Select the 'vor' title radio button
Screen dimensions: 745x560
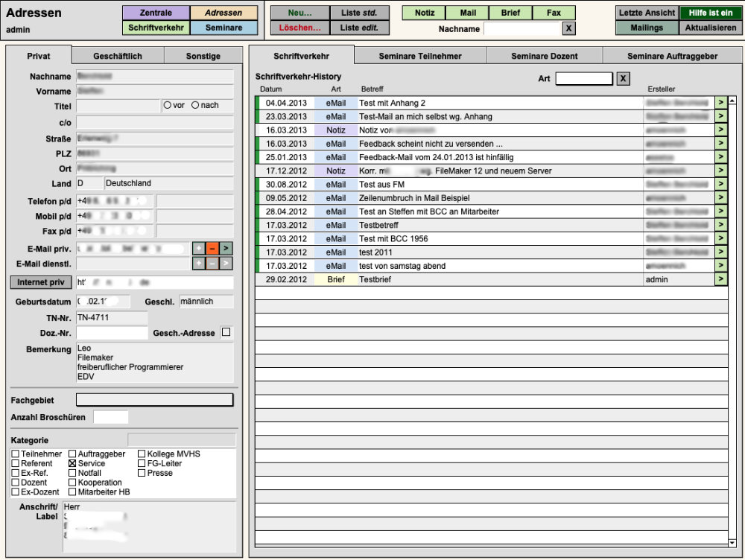pyautogui.click(x=167, y=106)
